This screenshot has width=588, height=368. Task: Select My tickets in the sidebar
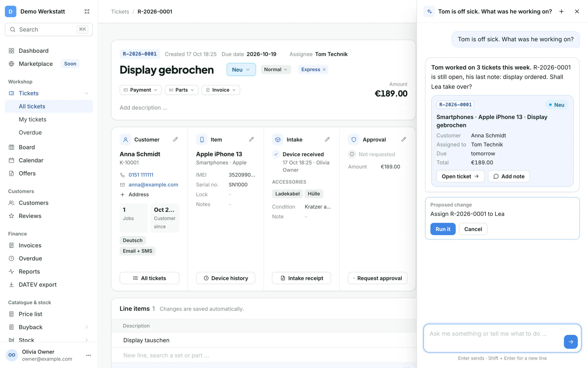(x=49, y=119)
